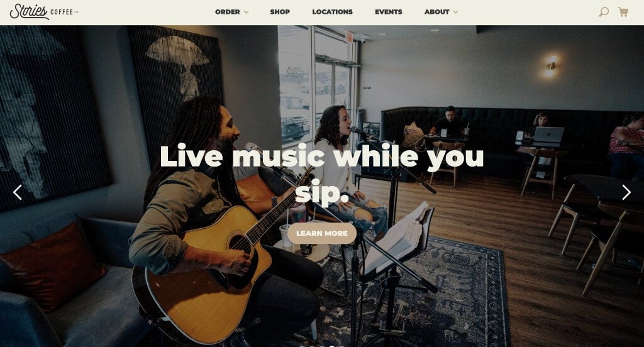The image size is (644, 347).
Task: Select the first carousel indicator dot
Action: (303, 346)
